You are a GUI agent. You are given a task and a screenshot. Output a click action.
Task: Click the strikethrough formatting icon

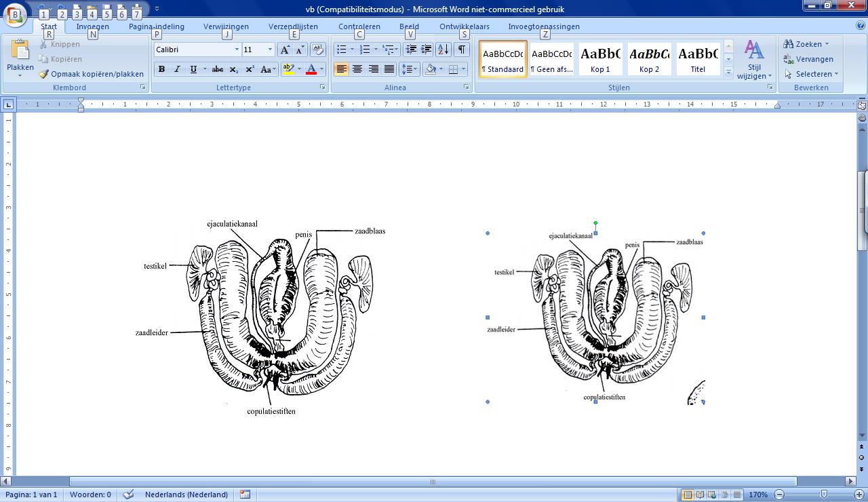coord(217,69)
